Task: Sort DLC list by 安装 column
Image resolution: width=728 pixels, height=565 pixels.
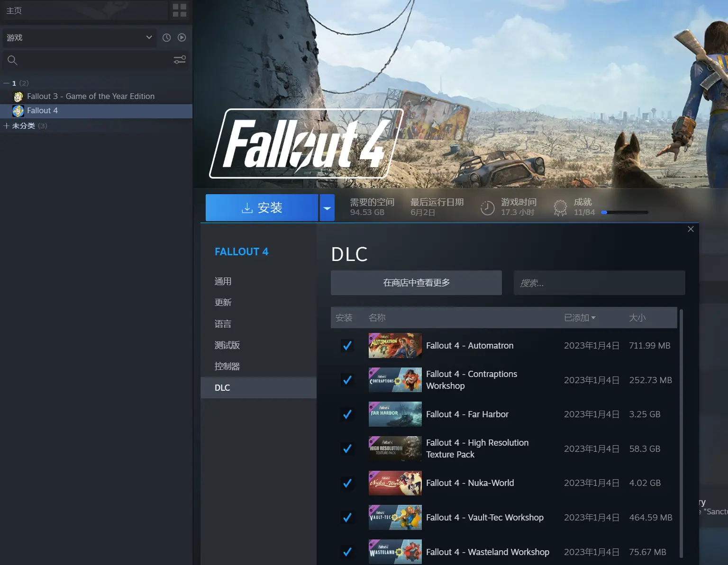Action: pyautogui.click(x=344, y=318)
